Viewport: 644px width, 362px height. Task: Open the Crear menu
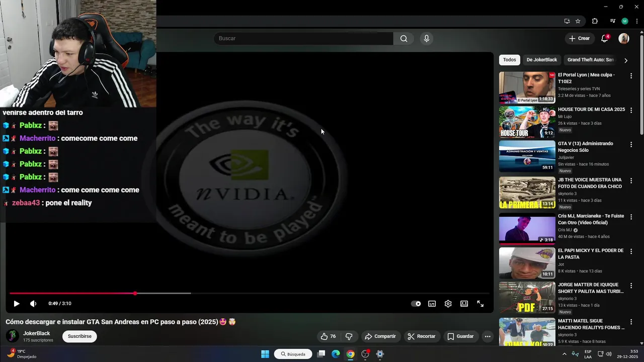tap(579, 39)
